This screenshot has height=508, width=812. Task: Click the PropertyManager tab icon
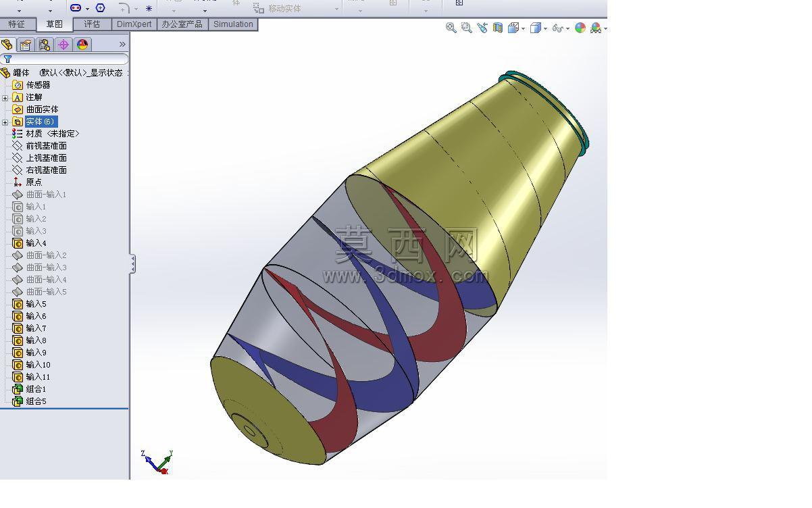[26, 45]
